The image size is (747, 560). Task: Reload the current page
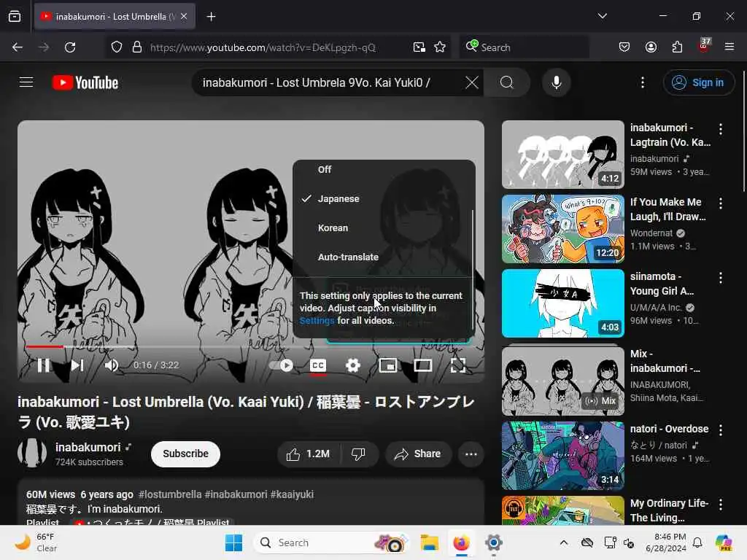click(70, 47)
